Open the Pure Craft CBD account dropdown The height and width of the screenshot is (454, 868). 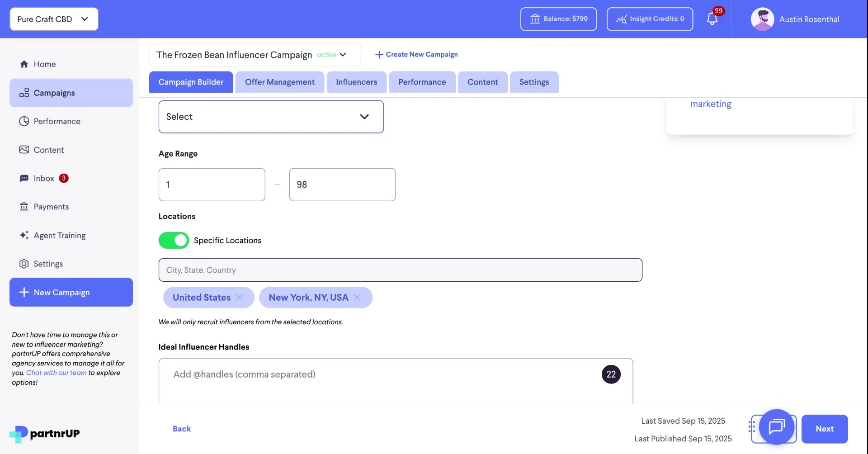pos(53,19)
